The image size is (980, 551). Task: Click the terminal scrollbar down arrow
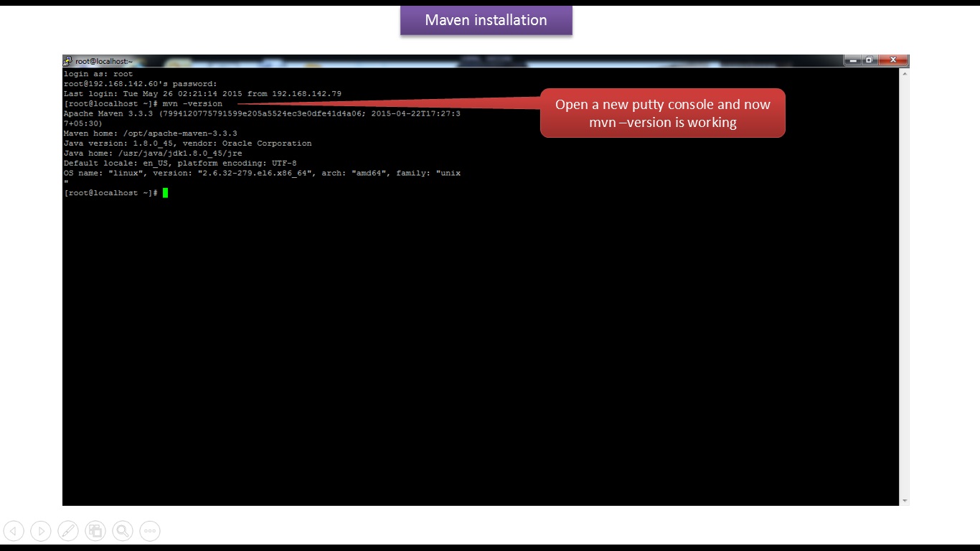tap(904, 500)
